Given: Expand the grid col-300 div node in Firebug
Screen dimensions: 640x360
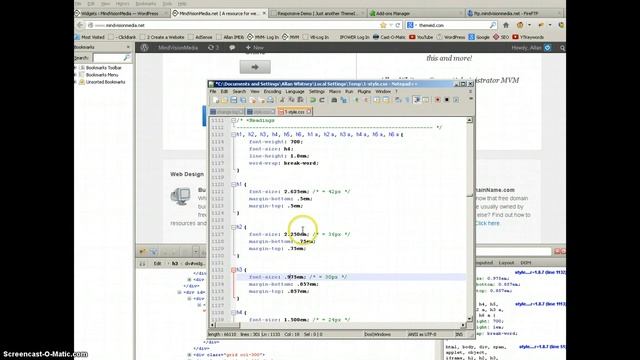Looking at the screenshot, I should 189,355.
